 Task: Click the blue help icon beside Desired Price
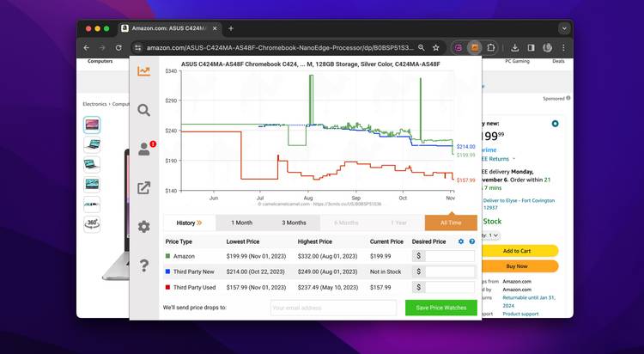click(x=471, y=241)
